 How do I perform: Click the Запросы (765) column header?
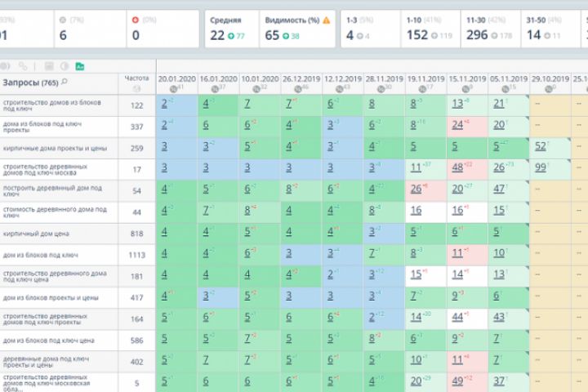point(30,82)
